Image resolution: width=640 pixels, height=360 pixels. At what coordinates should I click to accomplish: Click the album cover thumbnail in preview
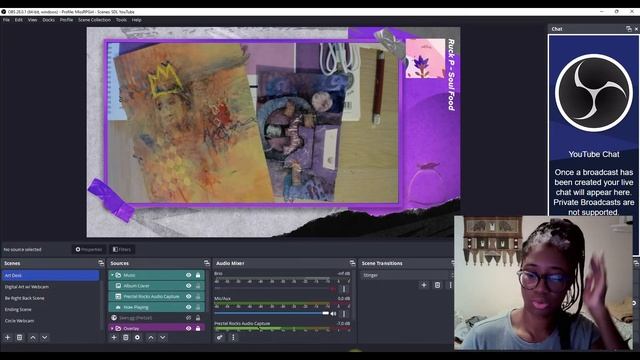click(425, 58)
